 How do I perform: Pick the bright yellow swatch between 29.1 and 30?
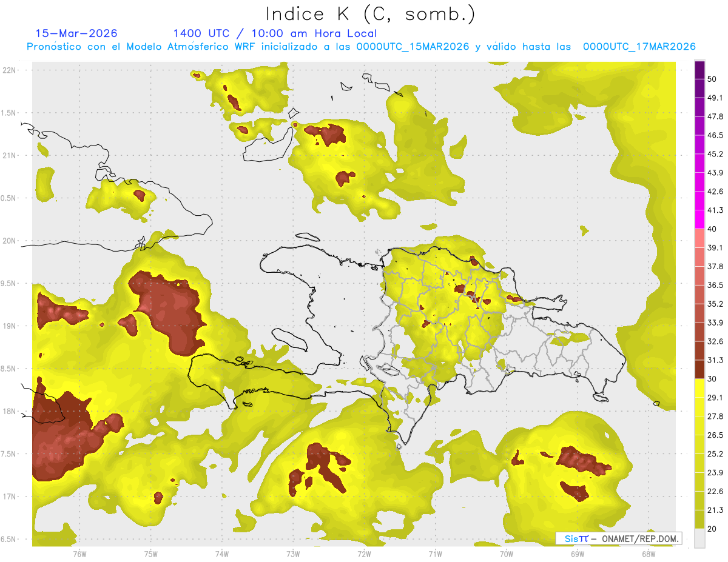(700, 388)
